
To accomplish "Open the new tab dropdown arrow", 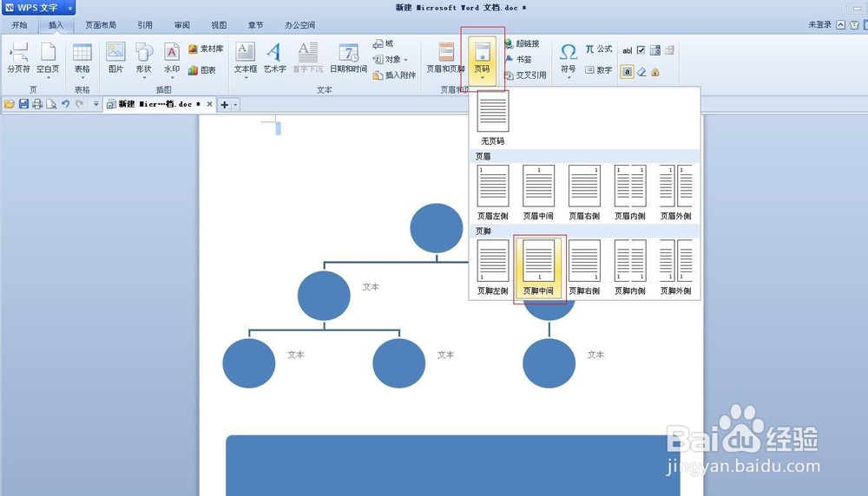I will tap(235, 105).
